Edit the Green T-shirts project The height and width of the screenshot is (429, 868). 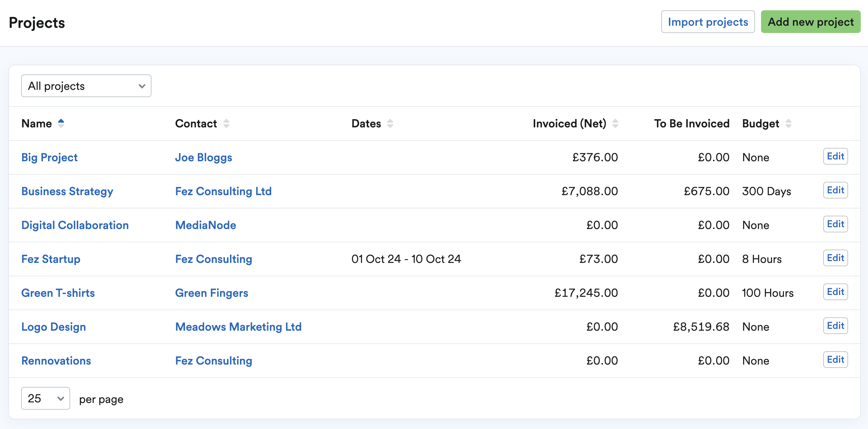tap(835, 292)
